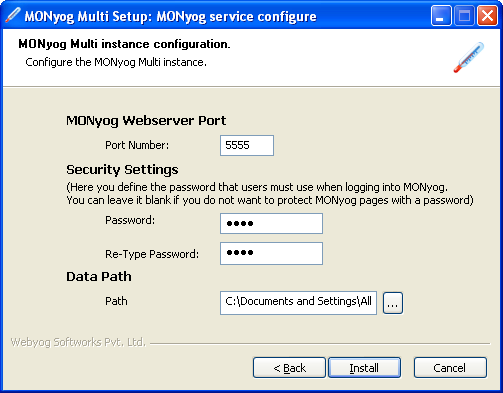Click the MONyog title bar app icon
The height and width of the screenshot is (393, 503).
(x=12, y=16)
